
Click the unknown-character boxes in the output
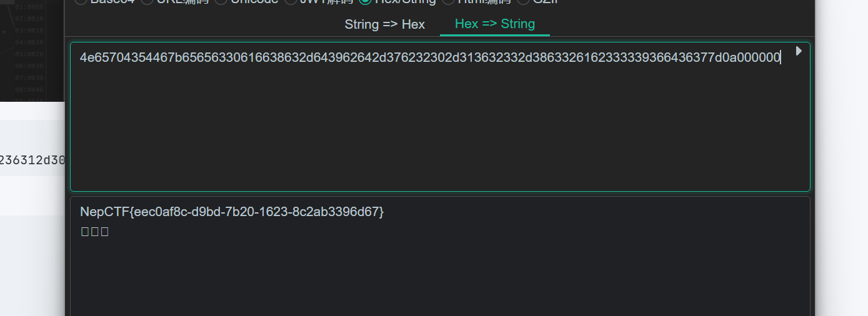click(95, 232)
